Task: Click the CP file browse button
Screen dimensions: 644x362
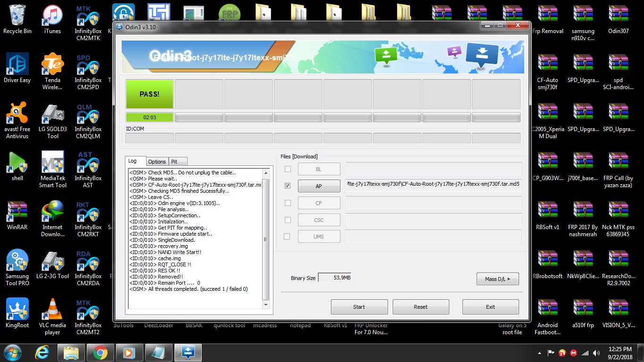Action: click(319, 203)
